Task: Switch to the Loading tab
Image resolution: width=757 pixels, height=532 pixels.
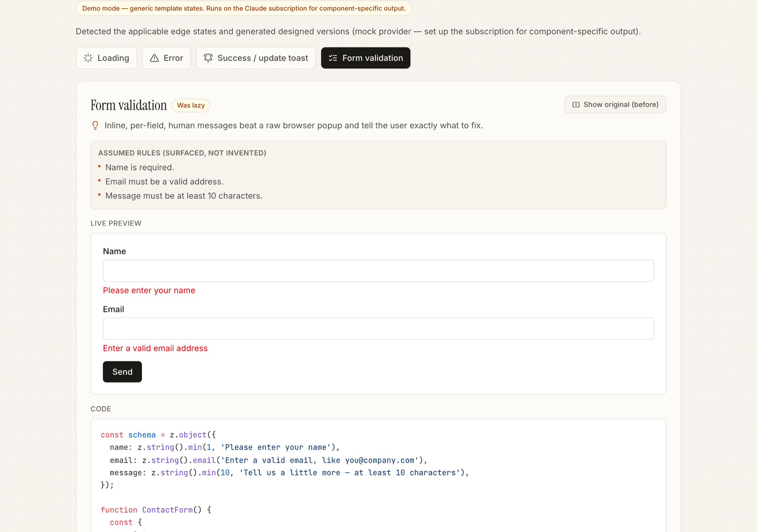Action: [107, 58]
